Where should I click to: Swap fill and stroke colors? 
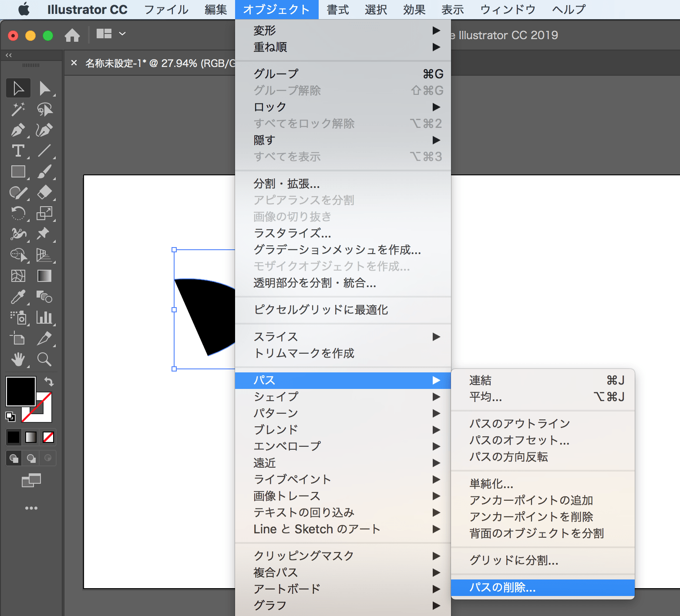coord(49,382)
